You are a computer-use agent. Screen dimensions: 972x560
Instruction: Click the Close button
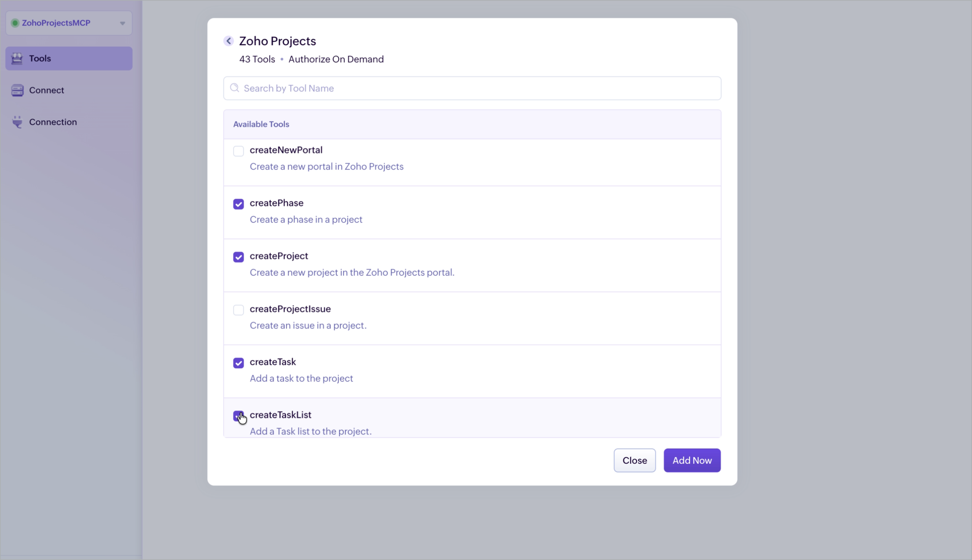click(x=634, y=461)
